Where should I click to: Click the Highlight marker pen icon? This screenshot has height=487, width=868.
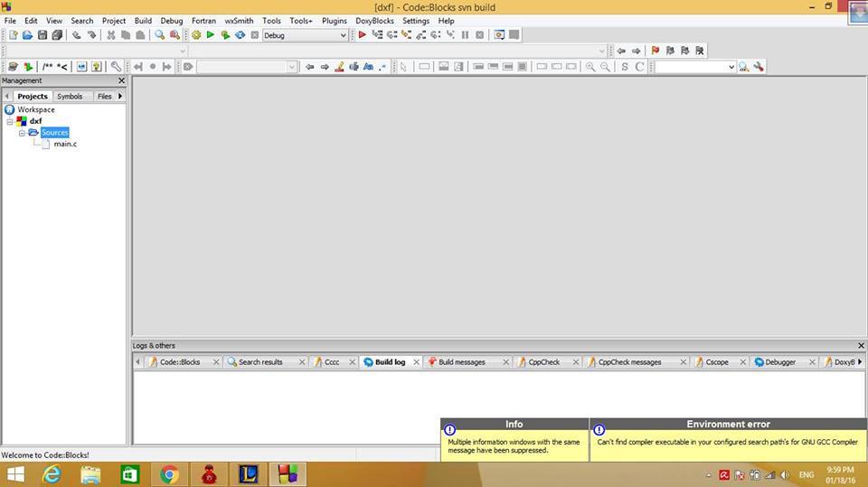339,67
